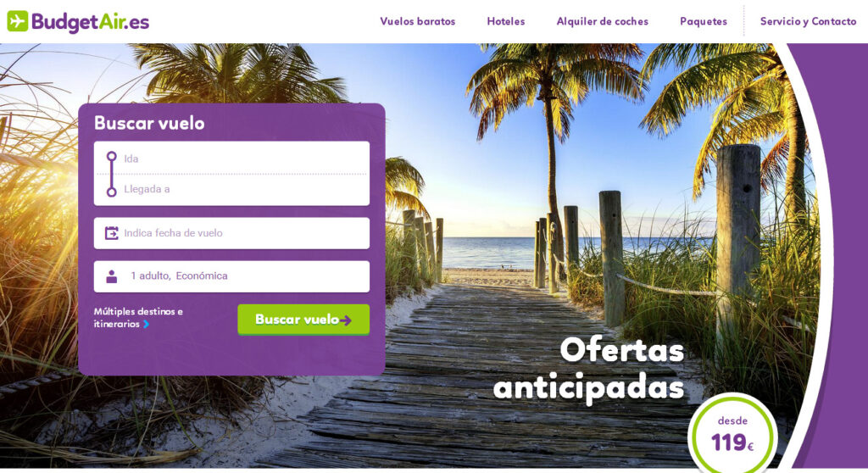Click the route line icon beside Ida
868x473 pixels.
tap(111, 174)
